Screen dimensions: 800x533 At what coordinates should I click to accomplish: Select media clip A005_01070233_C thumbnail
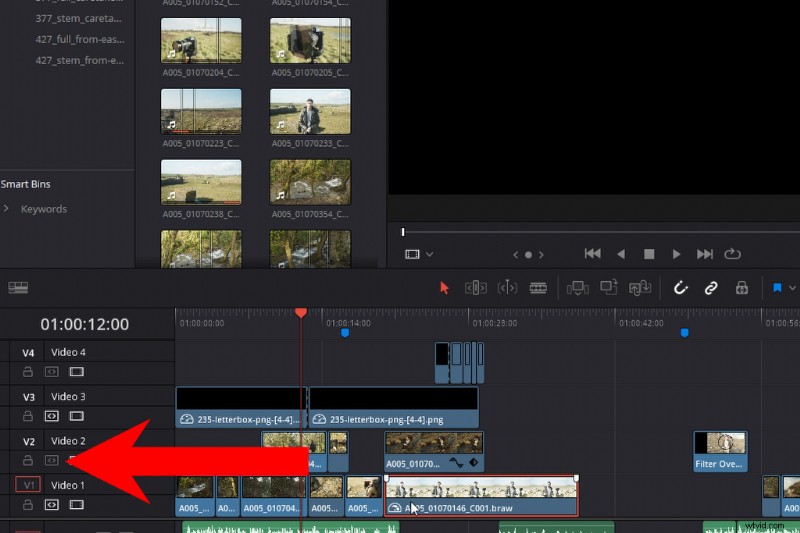tap(310, 111)
